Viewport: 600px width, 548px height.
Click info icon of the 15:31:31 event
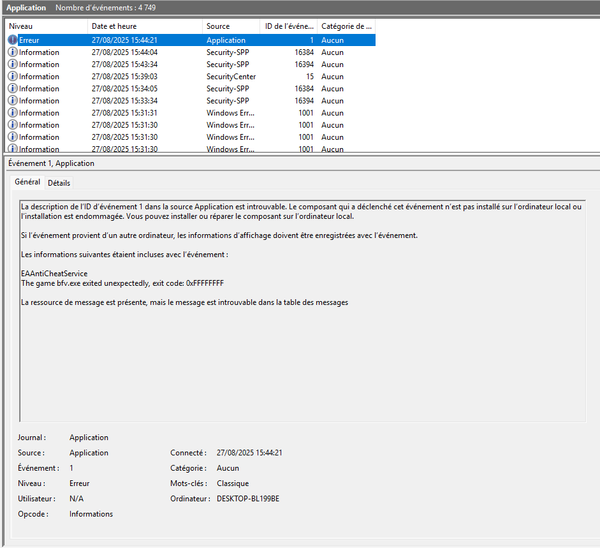12,113
